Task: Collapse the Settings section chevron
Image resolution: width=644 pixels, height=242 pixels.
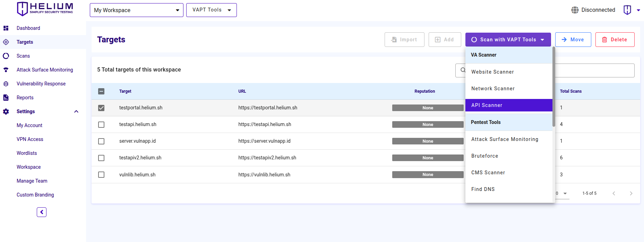Action: (76, 111)
